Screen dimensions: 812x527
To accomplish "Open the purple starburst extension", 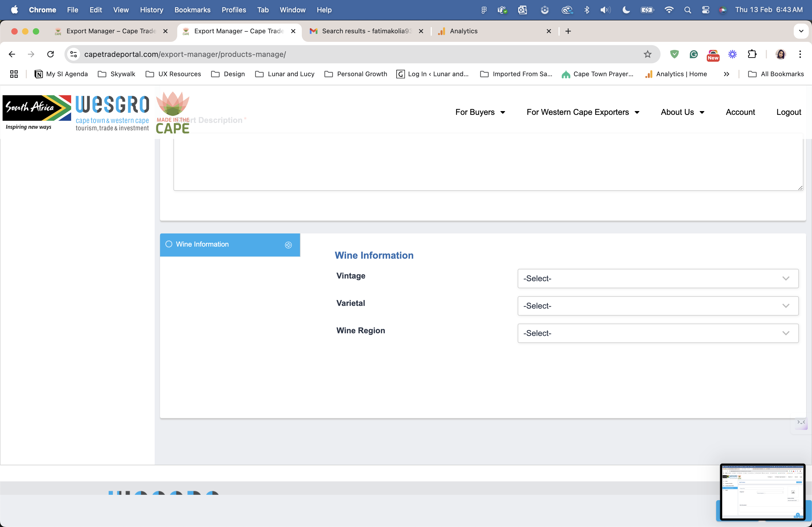I will pyautogui.click(x=732, y=54).
